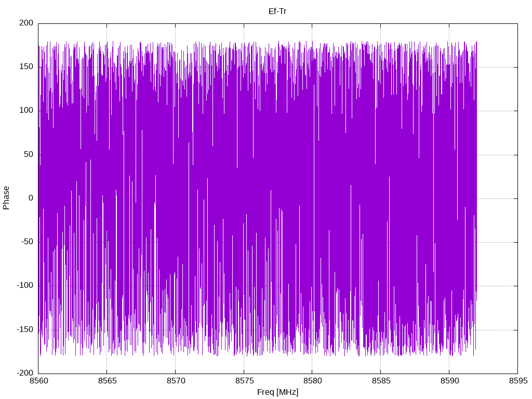532x399 pixels.
Task: Click the 0 y-axis tick label
Action: (31, 198)
